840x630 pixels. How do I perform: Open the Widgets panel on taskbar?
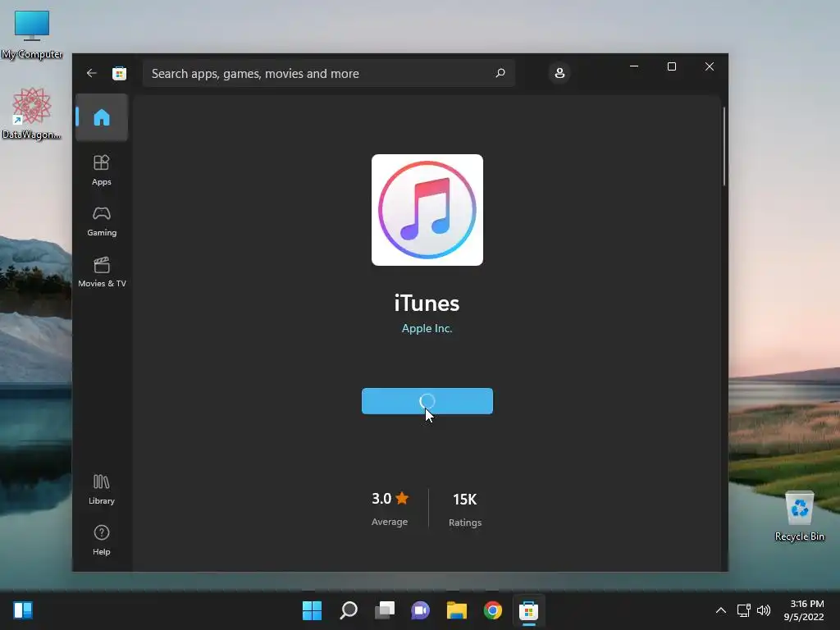tap(23, 610)
